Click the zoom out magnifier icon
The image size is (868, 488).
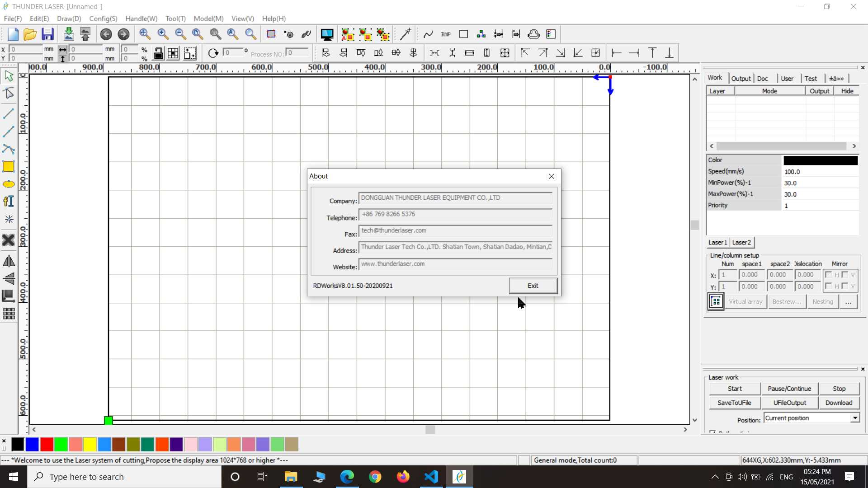click(x=180, y=34)
